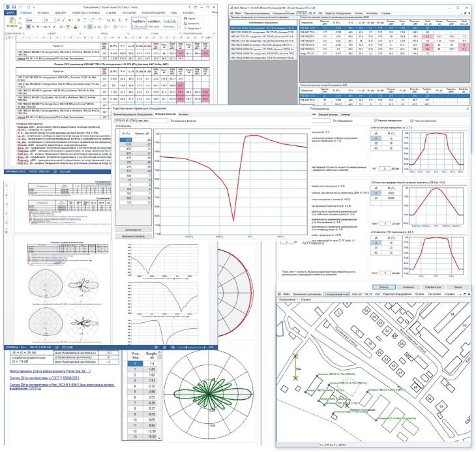
Task: Click 'Симметрично' button under filter table
Action: pos(133,230)
